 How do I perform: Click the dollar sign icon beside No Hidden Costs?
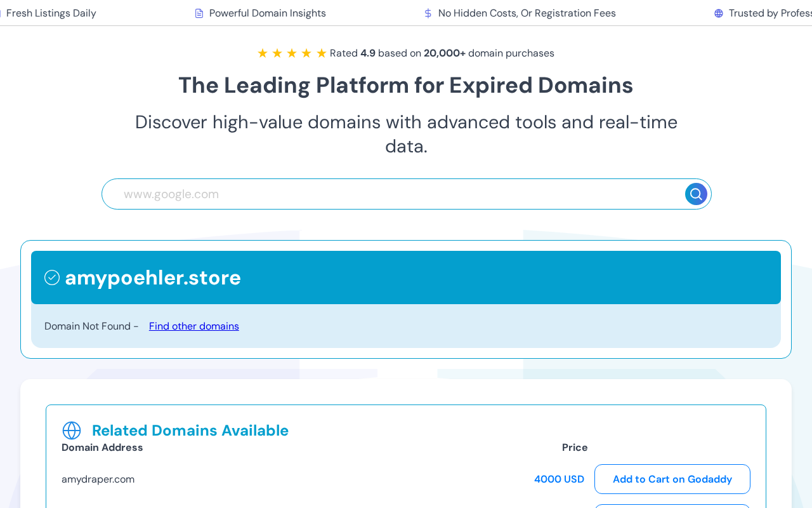click(x=428, y=13)
